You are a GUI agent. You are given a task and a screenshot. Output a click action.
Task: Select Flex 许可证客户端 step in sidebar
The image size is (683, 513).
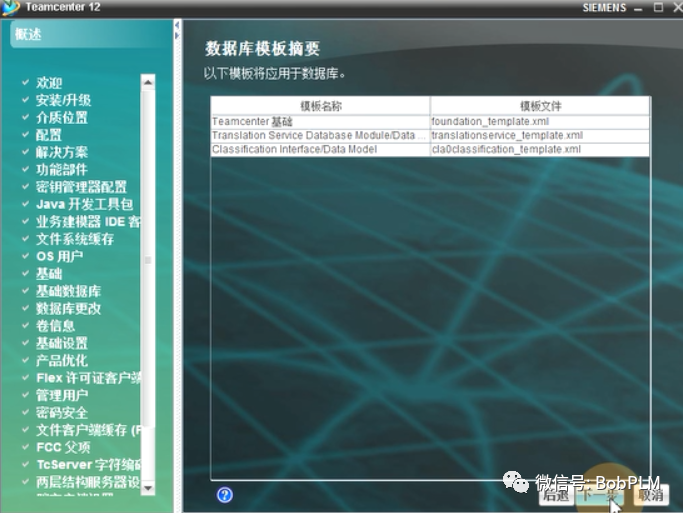(x=88, y=378)
